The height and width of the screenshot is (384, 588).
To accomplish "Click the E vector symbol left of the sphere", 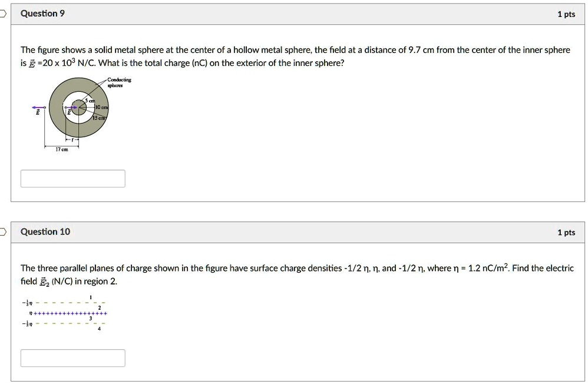I will click(x=38, y=111).
